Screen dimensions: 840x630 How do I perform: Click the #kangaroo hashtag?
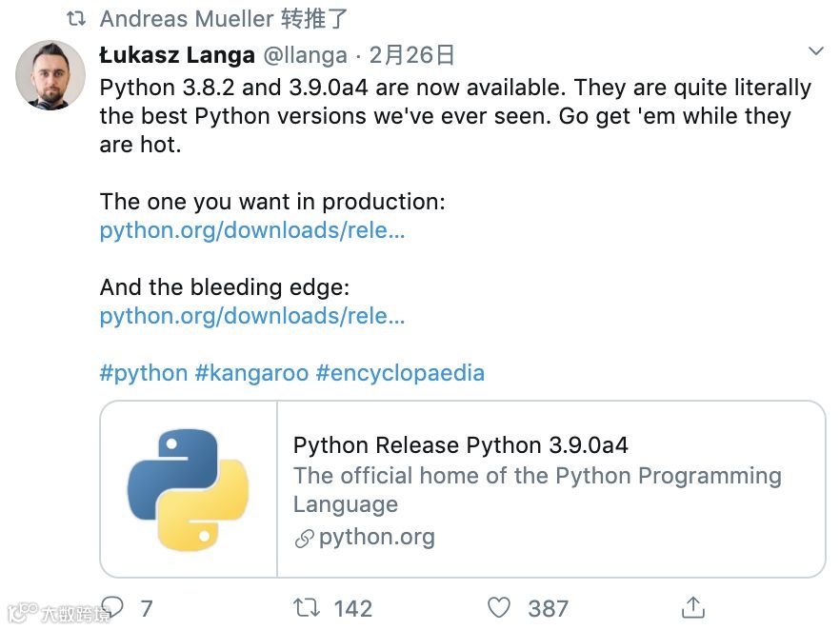251,372
